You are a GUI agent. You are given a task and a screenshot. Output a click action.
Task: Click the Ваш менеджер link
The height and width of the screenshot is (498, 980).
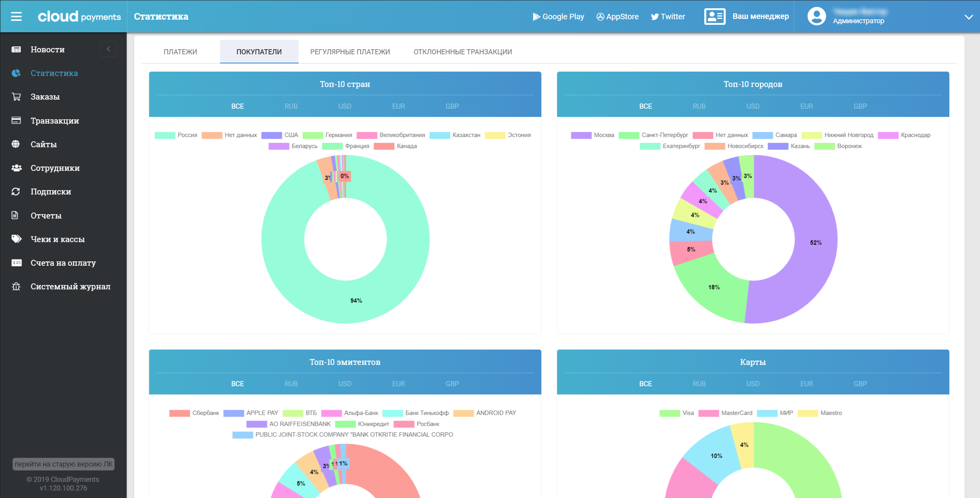tap(760, 17)
